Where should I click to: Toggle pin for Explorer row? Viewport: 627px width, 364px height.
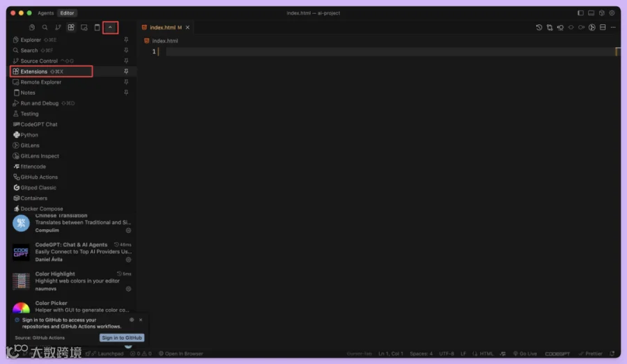[x=126, y=40]
